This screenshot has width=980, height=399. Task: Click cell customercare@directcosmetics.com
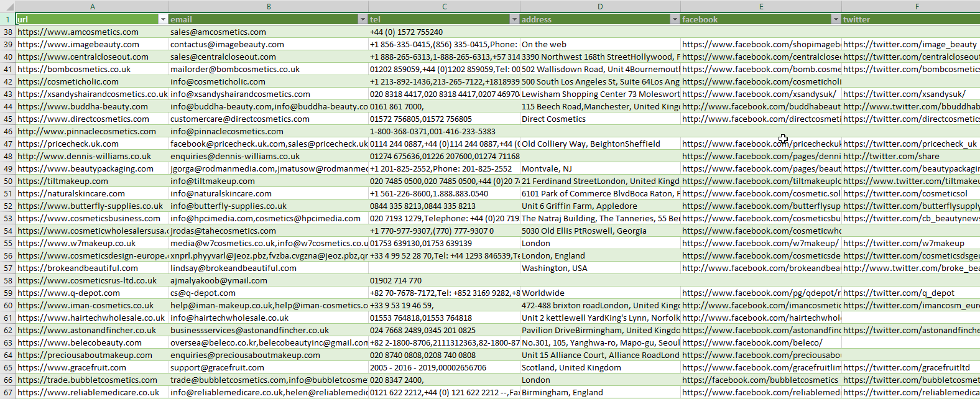269,119
